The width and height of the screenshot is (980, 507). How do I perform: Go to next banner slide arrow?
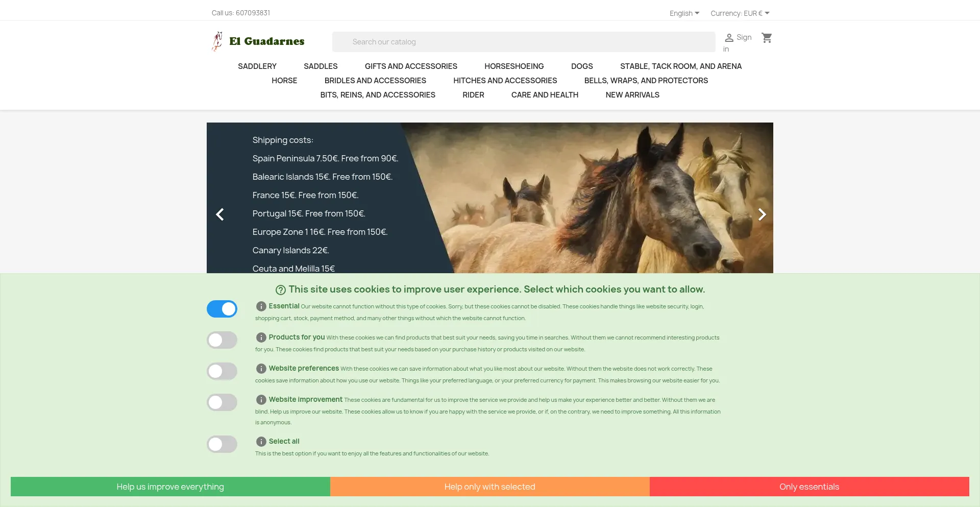(762, 214)
